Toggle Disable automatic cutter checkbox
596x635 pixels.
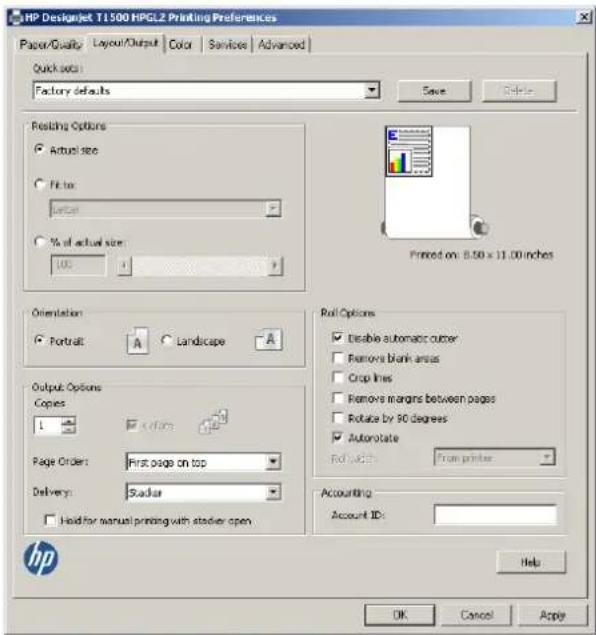337,337
